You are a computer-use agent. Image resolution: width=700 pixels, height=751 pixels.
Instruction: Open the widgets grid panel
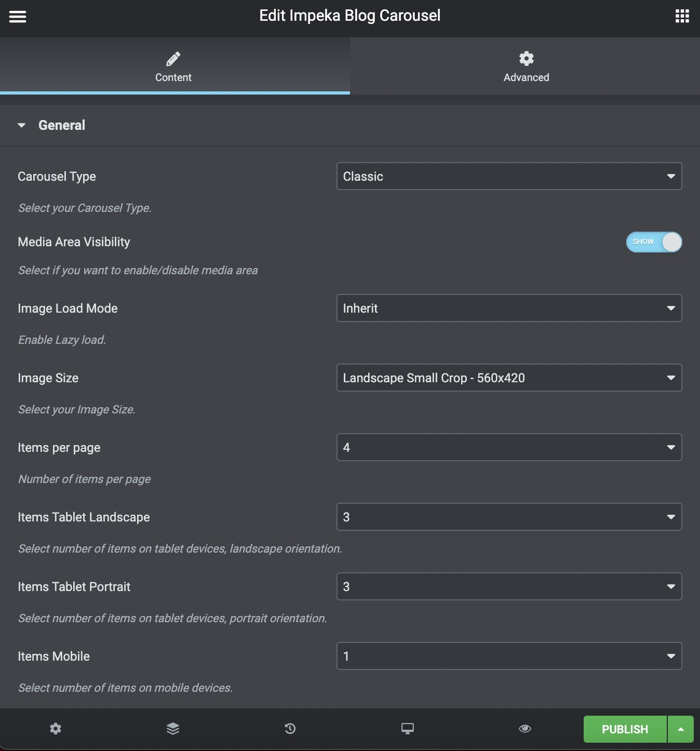(682, 17)
